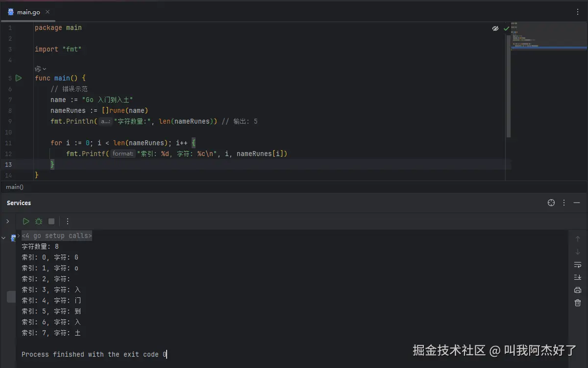The height and width of the screenshot is (368, 588).
Task: Toggle soft-wrap in console output
Action: click(578, 264)
